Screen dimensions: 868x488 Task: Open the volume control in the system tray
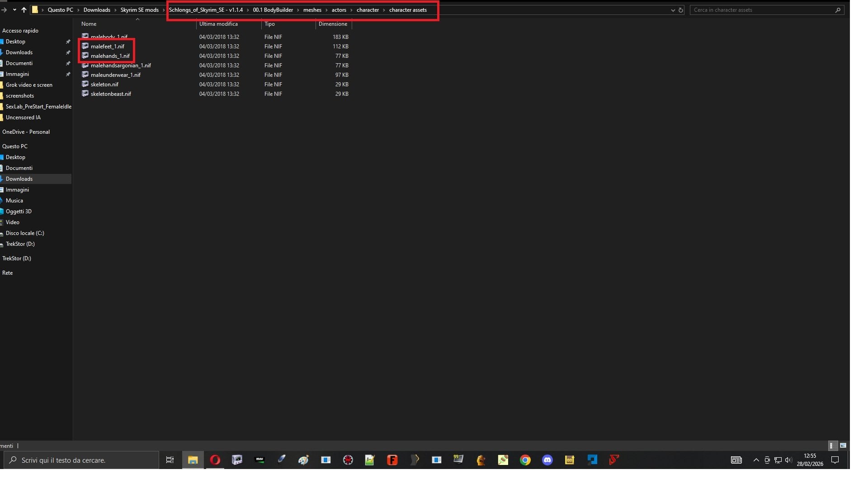[x=789, y=460]
